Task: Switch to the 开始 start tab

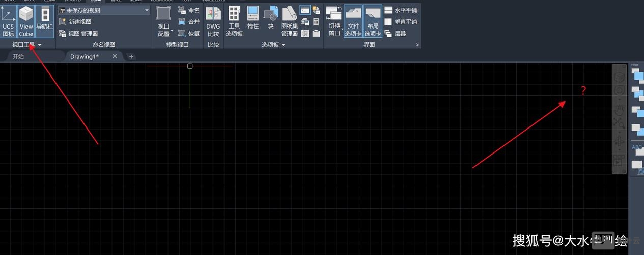Action: click(18, 56)
